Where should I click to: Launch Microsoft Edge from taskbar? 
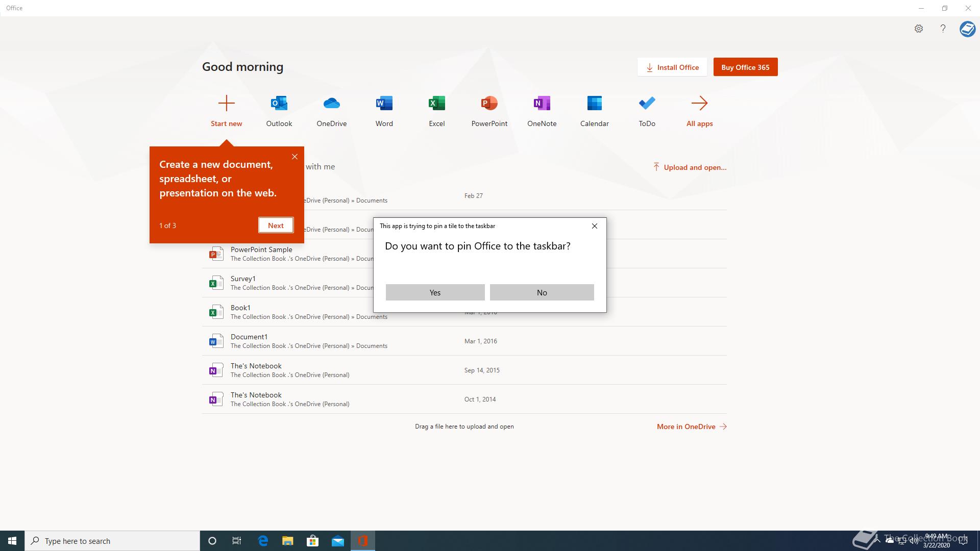pyautogui.click(x=263, y=541)
